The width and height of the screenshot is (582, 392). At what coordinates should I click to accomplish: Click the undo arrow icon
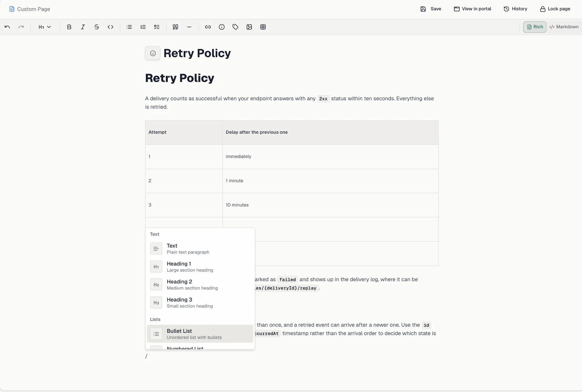[x=7, y=27]
